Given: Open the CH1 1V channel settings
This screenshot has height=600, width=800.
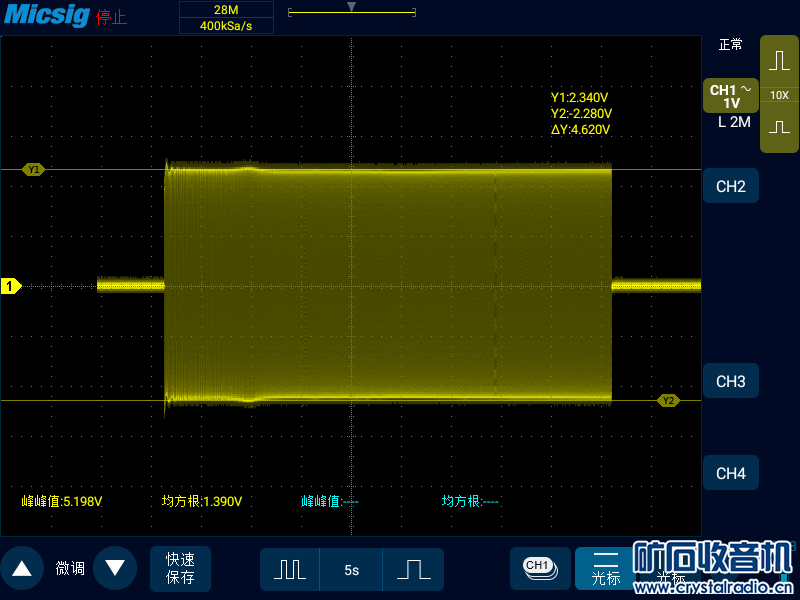Looking at the screenshot, I should [730, 96].
